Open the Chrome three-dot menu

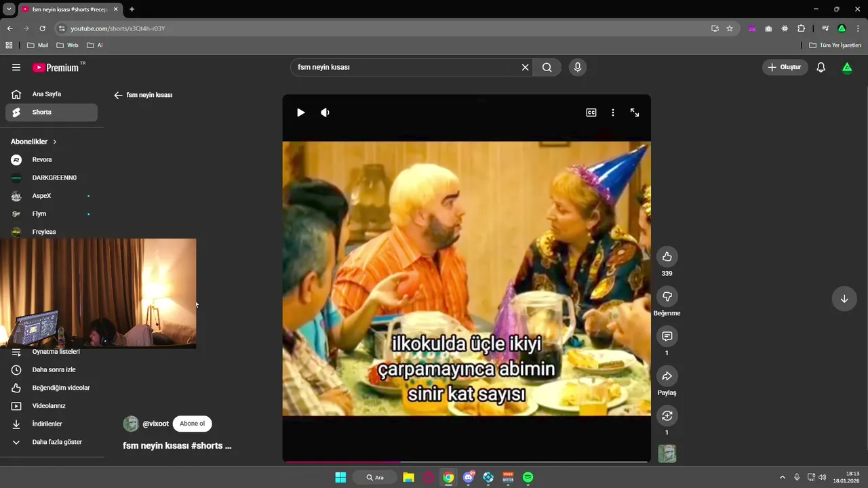pos(858,28)
